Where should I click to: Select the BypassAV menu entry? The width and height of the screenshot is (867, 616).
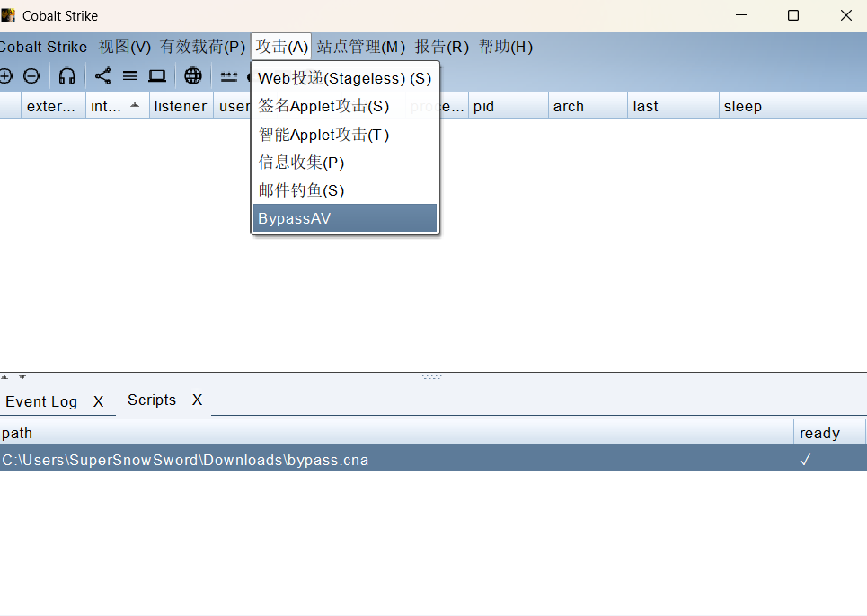(x=344, y=218)
